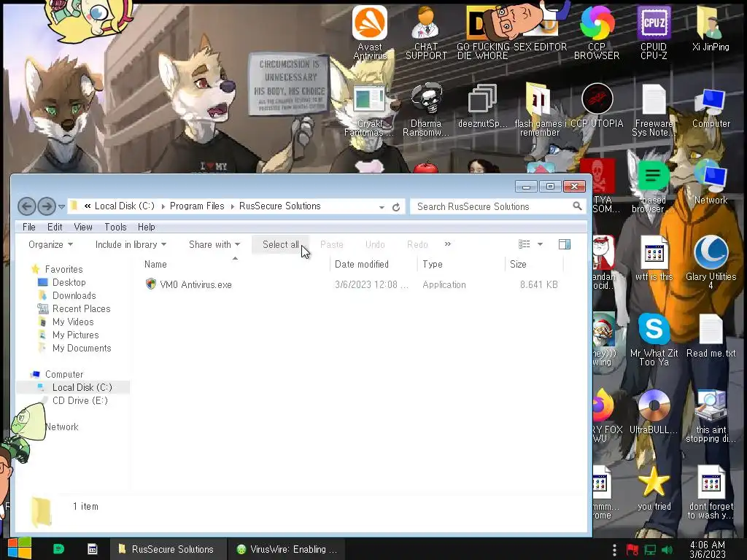Open the green chat taskbar icon

[x=58, y=549]
